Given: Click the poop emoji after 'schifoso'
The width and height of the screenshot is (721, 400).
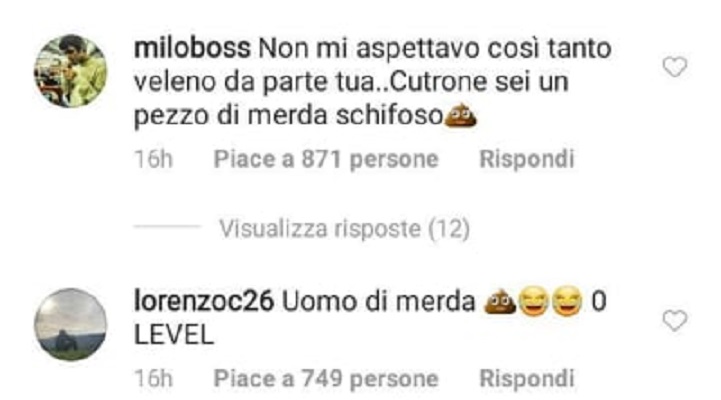Looking at the screenshot, I should [460, 115].
